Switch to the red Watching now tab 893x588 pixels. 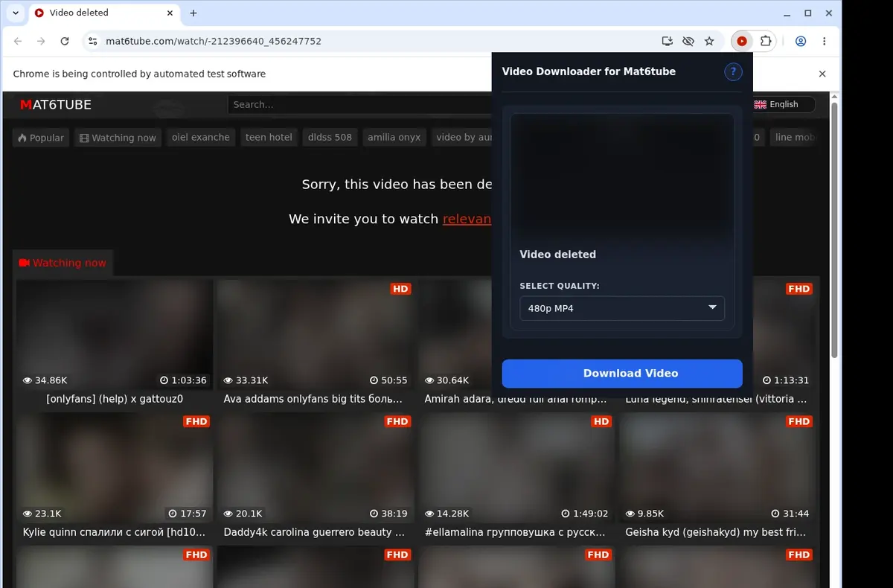click(x=63, y=263)
